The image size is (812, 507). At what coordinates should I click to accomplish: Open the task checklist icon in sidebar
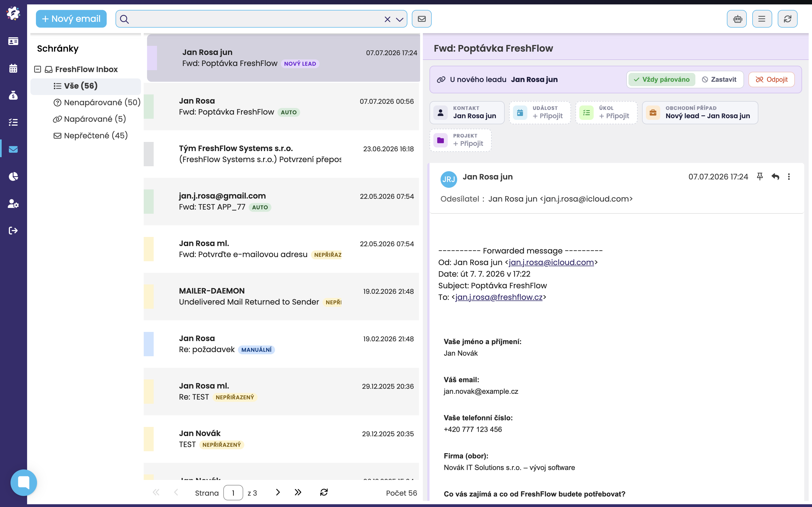13,122
